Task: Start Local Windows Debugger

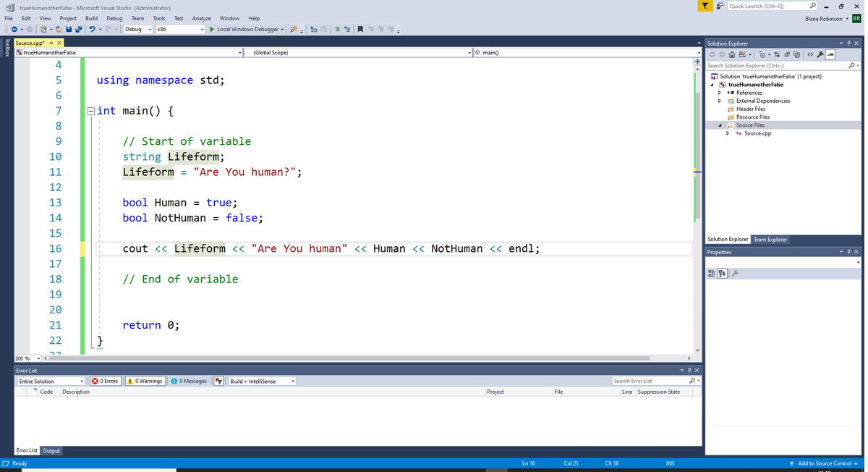Action: pyautogui.click(x=245, y=29)
